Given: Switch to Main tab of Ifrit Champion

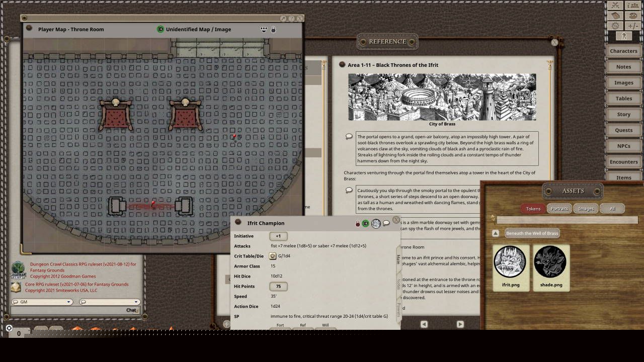Looking at the screenshot, I should tap(398, 259).
